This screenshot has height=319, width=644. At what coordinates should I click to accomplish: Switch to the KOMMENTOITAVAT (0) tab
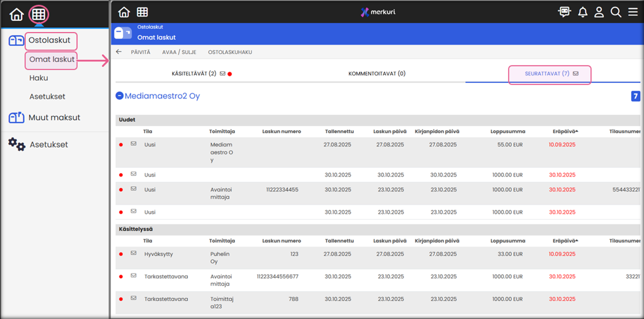[377, 74]
